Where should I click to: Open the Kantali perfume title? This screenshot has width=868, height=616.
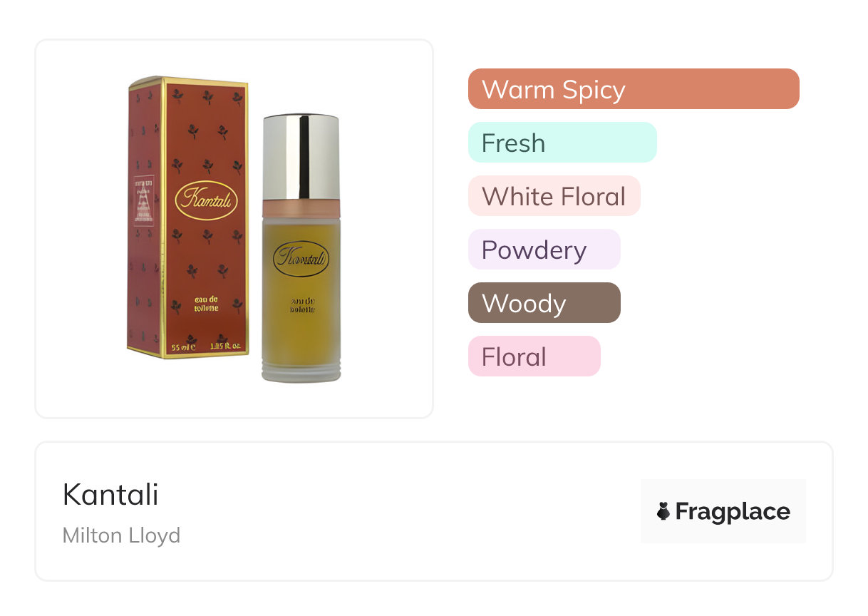click(x=110, y=494)
